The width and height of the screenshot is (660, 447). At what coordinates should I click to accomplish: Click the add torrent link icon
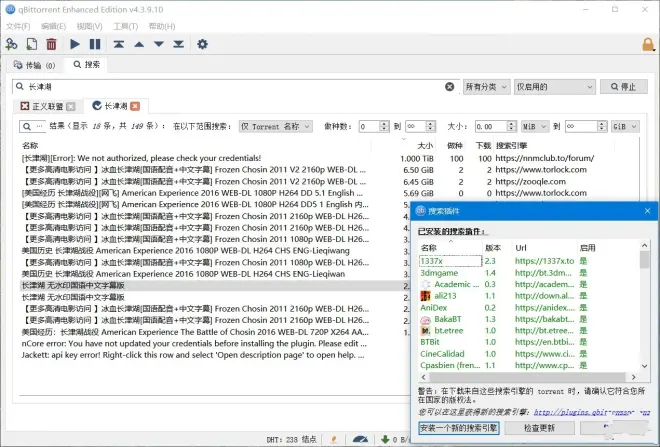click(x=11, y=44)
